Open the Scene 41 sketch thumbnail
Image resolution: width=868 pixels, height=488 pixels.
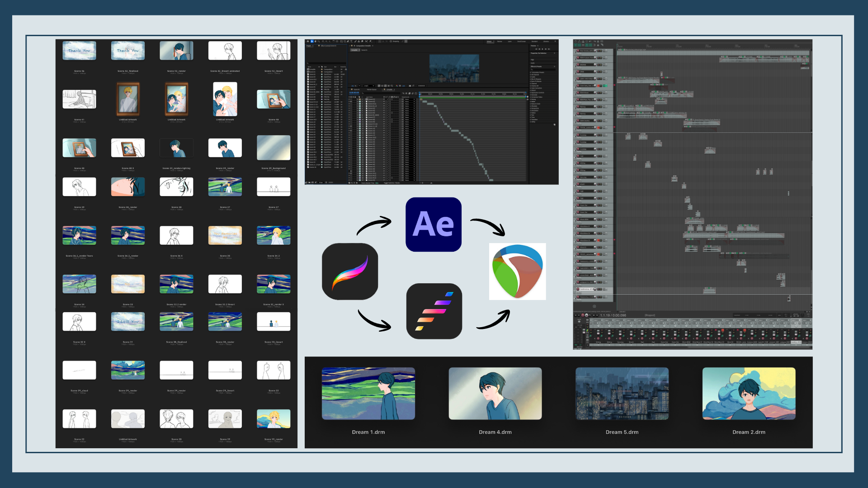[x=79, y=99]
